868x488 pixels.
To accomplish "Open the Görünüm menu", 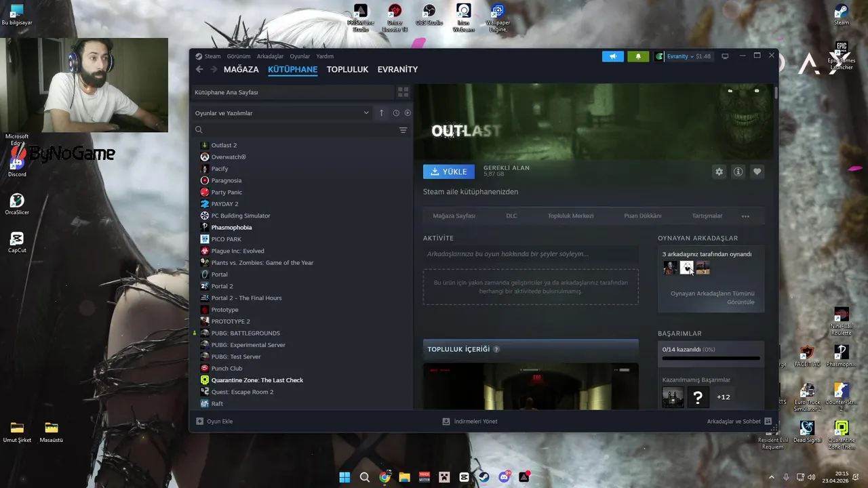I will click(239, 56).
